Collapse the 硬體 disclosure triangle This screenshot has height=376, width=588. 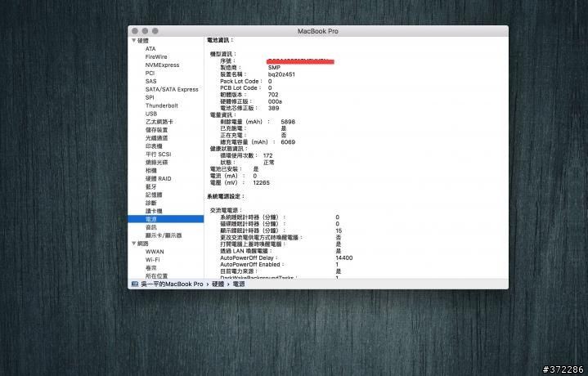pyautogui.click(x=134, y=41)
